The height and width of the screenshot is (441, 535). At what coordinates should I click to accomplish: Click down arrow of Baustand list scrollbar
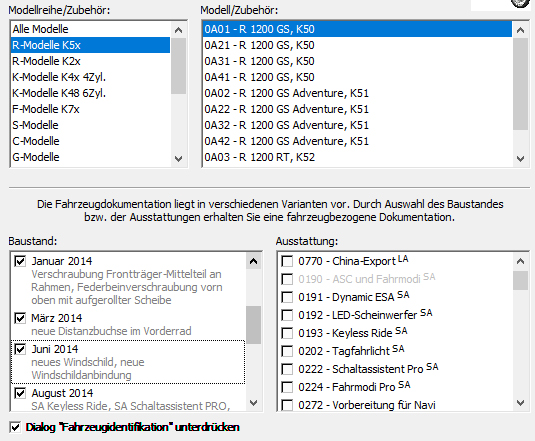[254, 403]
